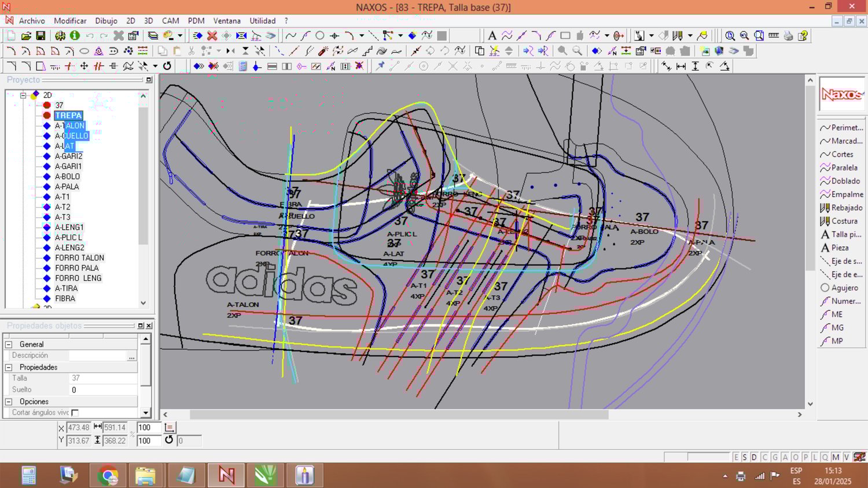Click the horizontal dimension icon

coord(681,66)
